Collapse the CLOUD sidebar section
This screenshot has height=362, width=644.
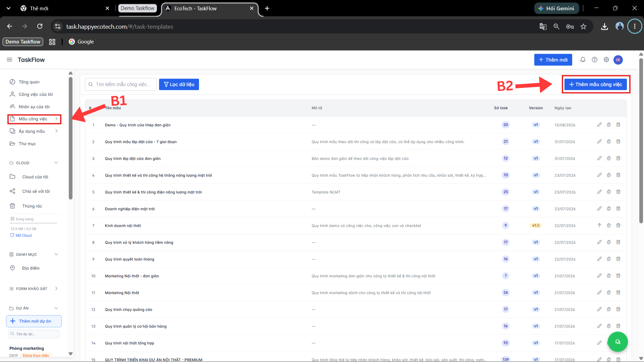(x=56, y=163)
